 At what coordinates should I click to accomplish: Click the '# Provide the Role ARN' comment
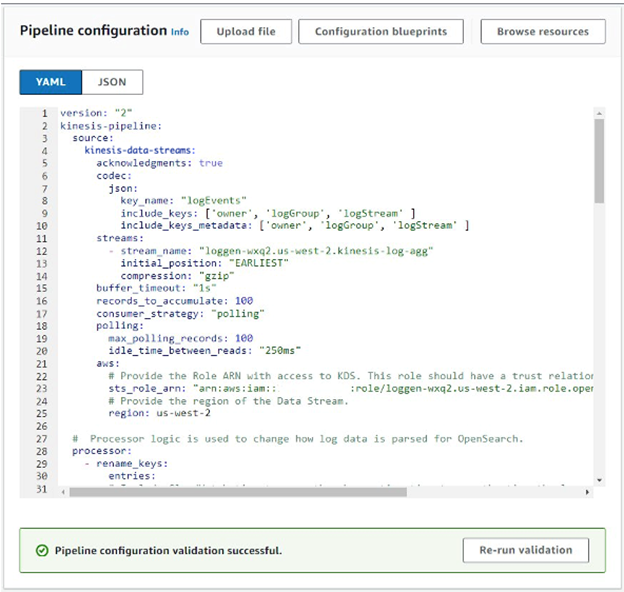tap(351, 376)
